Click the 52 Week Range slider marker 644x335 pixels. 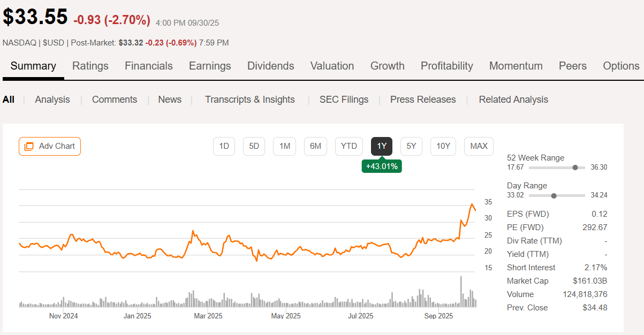coord(575,167)
